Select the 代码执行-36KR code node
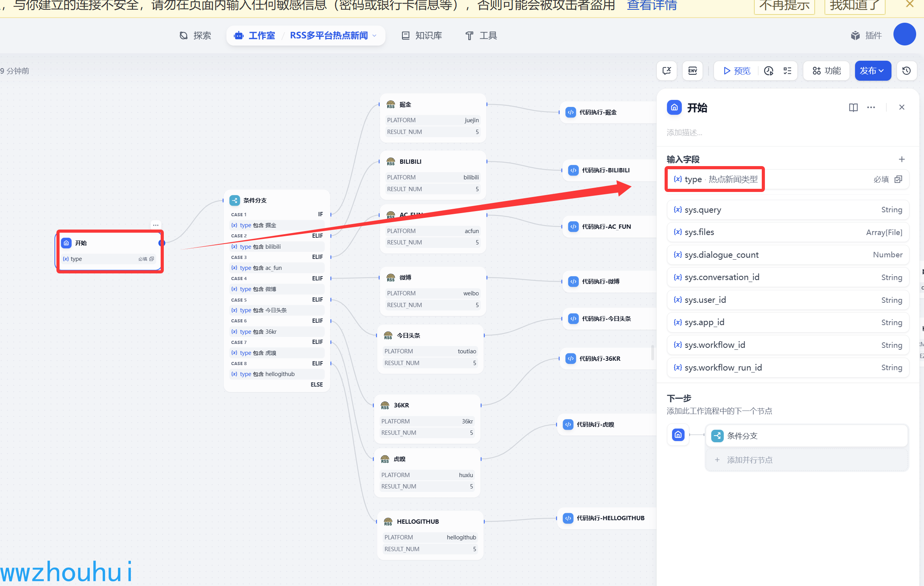The height and width of the screenshot is (586, 924). (x=609, y=359)
